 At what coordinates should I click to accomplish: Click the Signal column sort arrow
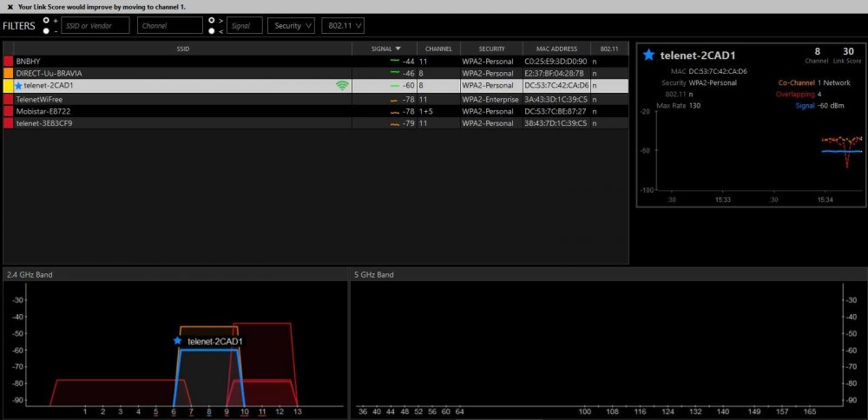[x=398, y=49]
